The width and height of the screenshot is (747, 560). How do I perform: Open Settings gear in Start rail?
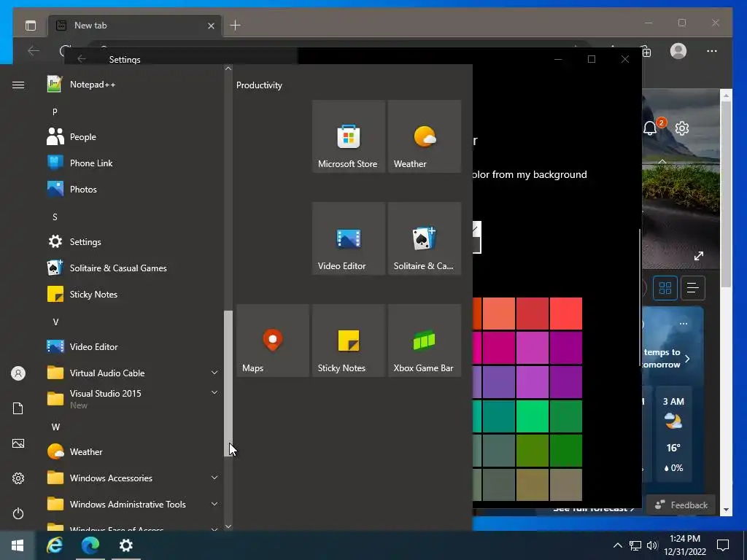pos(18,478)
